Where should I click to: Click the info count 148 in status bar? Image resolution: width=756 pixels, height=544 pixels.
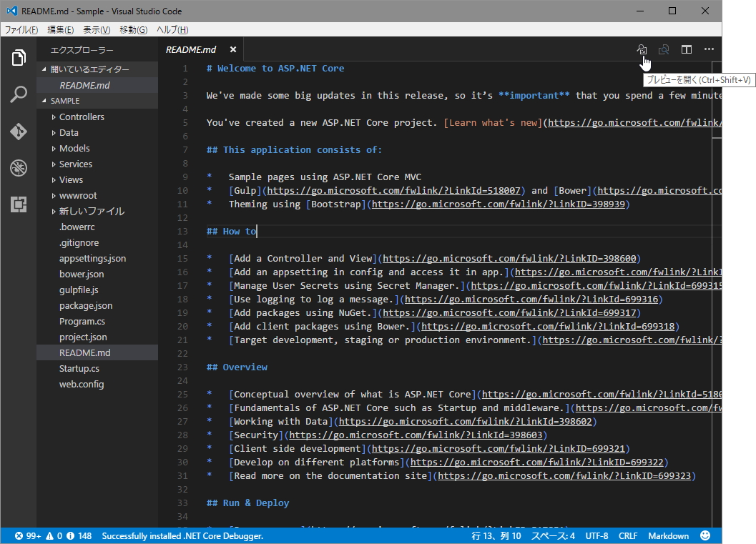pyautogui.click(x=79, y=536)
